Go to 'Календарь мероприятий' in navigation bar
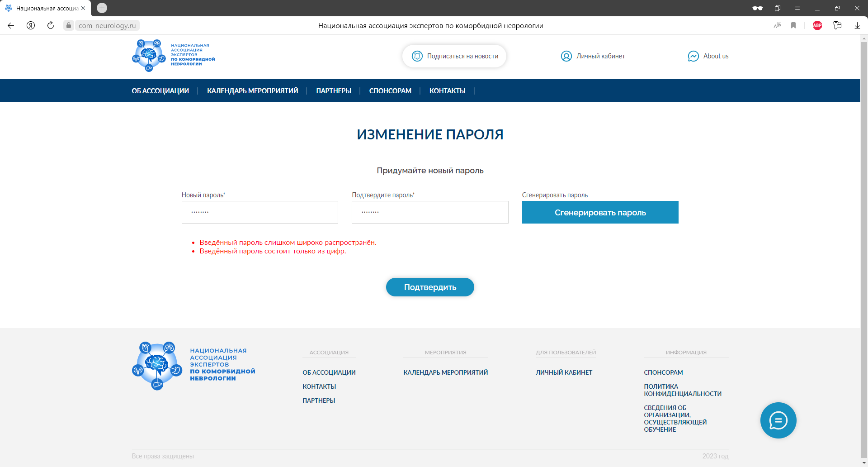868x467 pixels. [x=252, y=91]
